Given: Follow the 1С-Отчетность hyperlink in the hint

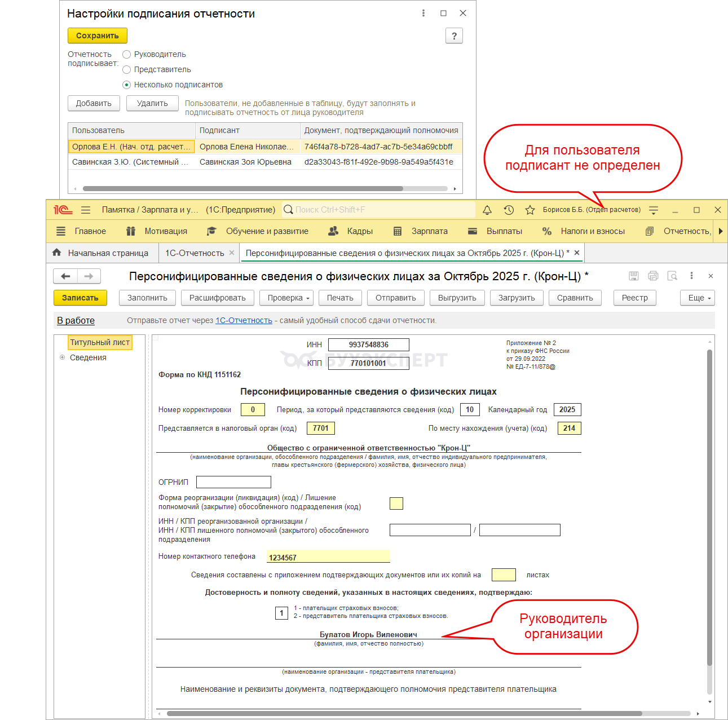Looking at the screenshot, I should pos(244,320).
